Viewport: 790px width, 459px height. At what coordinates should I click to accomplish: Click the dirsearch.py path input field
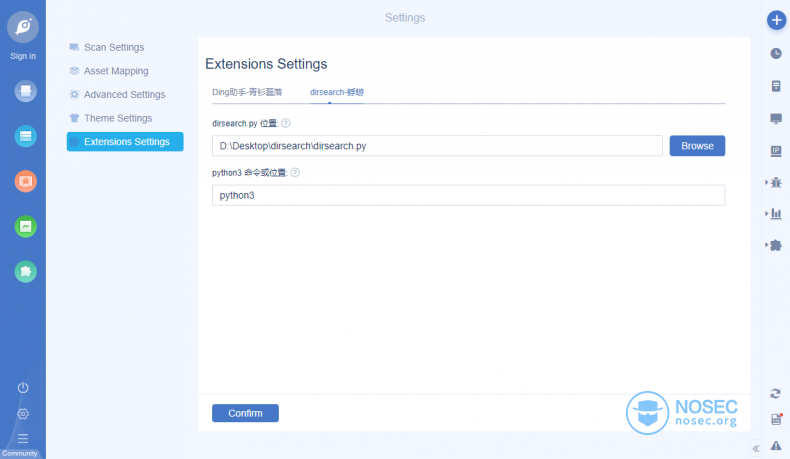tap(437, 146)
